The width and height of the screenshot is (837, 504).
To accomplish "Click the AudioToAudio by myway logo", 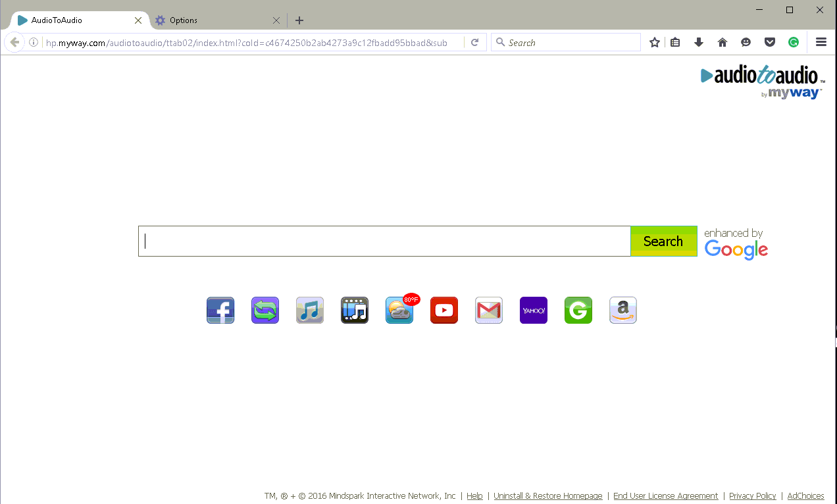I will (762, 82).
